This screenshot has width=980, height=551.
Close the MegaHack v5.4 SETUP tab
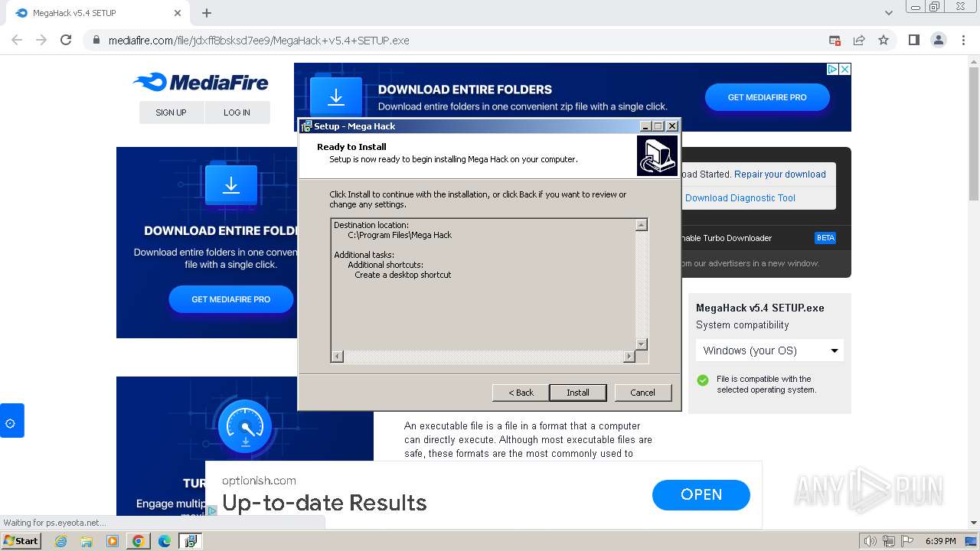[x=178, y=13]
